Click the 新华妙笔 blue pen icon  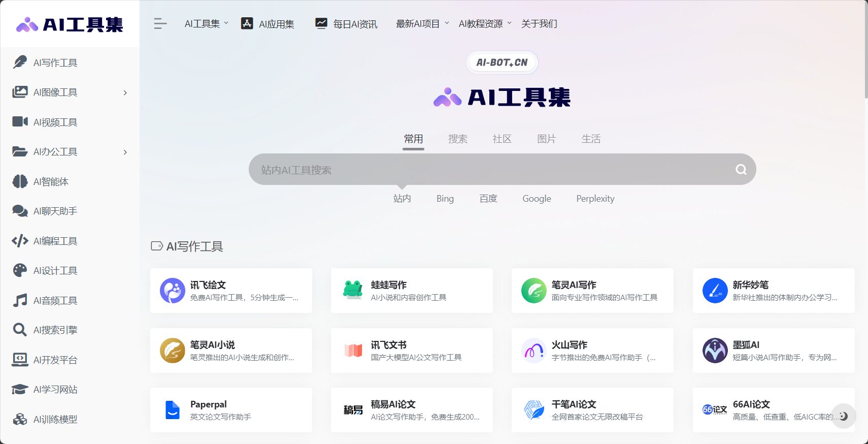[715, 291]
